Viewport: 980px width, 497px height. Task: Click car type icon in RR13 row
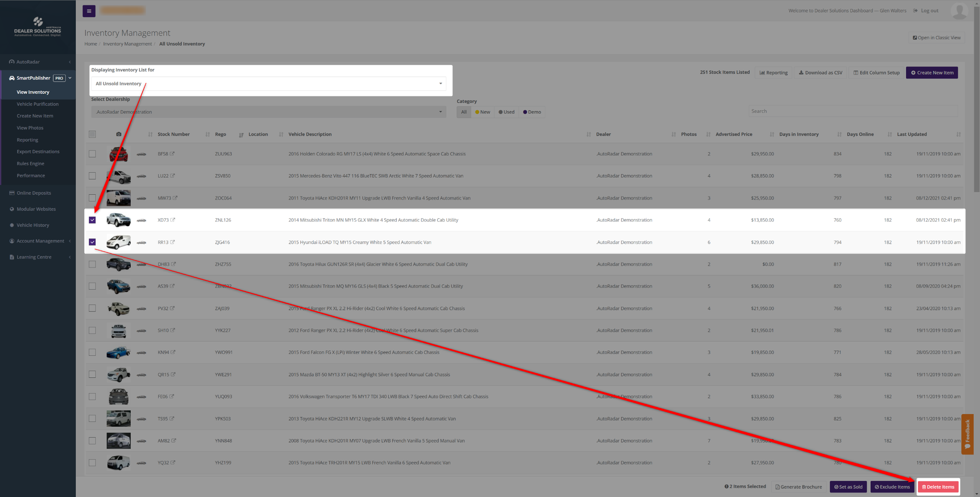tap(141, 243)
